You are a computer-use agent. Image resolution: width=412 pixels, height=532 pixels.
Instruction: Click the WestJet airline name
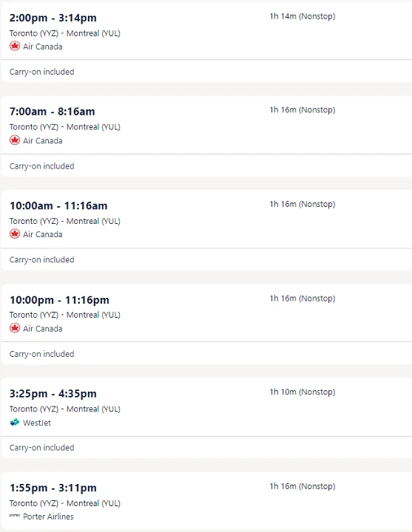click(x=37, y=423)
